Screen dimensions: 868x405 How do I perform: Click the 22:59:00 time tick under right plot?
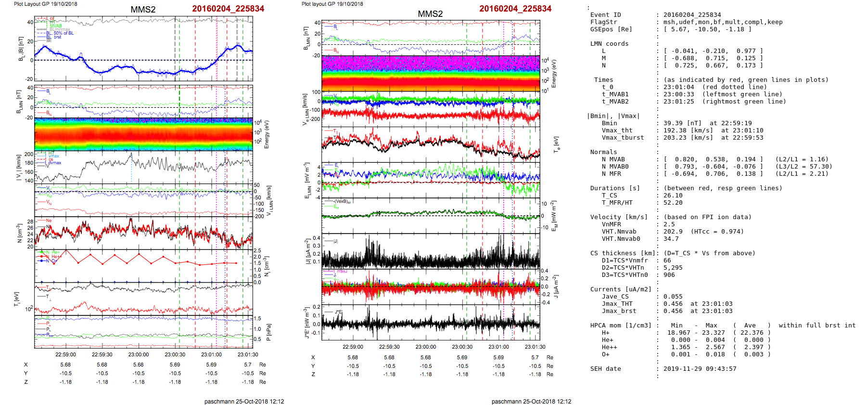(x=353, y=347)
